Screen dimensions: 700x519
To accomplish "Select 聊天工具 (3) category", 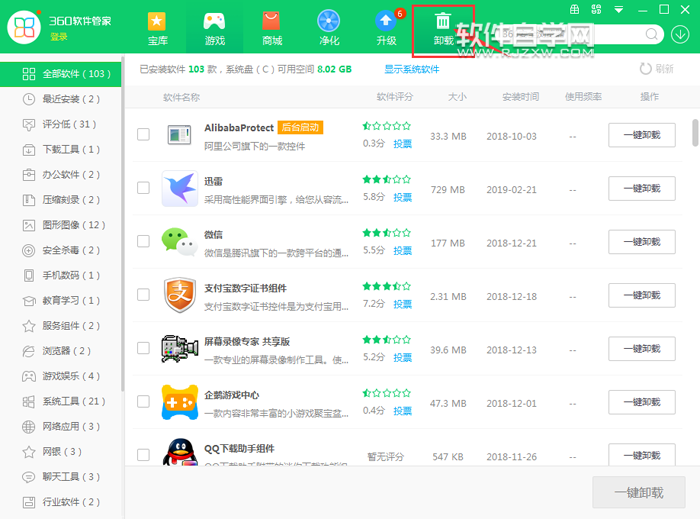I will pos(61,477).
